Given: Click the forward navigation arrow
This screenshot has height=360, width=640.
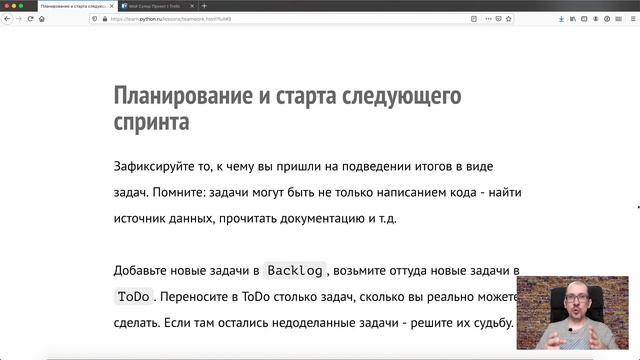Looking at the screenshot, I should [x=19, y=19].
